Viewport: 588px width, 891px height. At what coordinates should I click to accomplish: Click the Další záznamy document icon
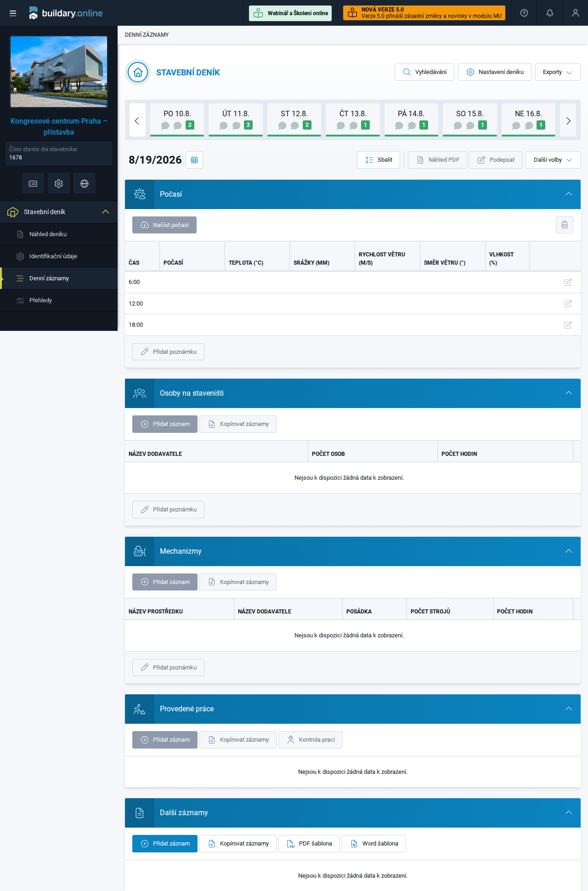(140, 813)
